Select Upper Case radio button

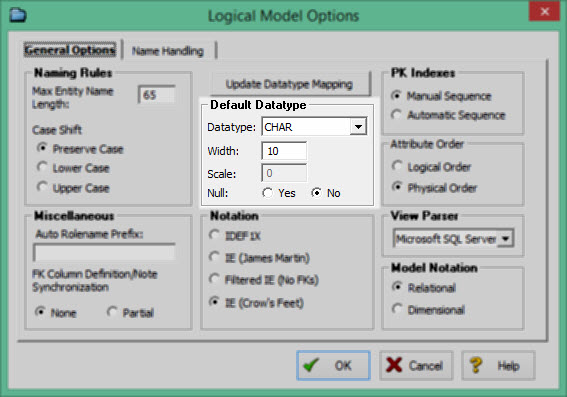tap(42, 187)
